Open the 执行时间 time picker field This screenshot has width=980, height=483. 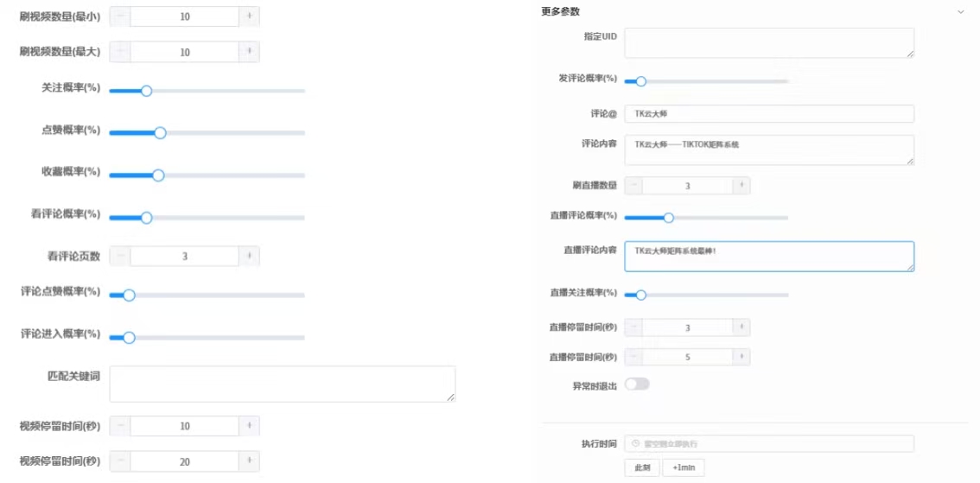pos(768,443)
